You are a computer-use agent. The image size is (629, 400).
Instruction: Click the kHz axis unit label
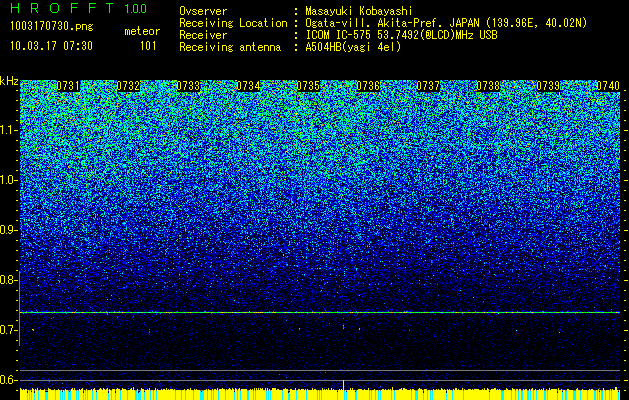(9, 81)
